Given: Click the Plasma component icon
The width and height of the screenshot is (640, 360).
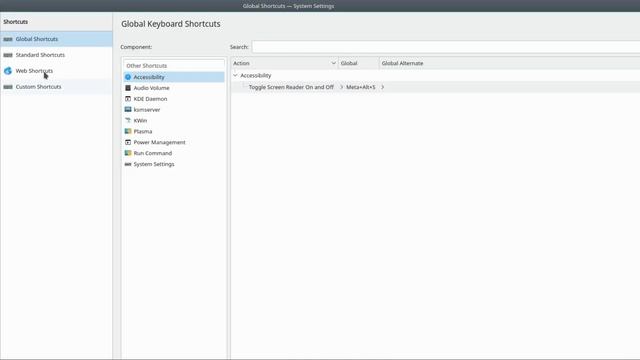Looking at the screenshot, I should [128, 131].
